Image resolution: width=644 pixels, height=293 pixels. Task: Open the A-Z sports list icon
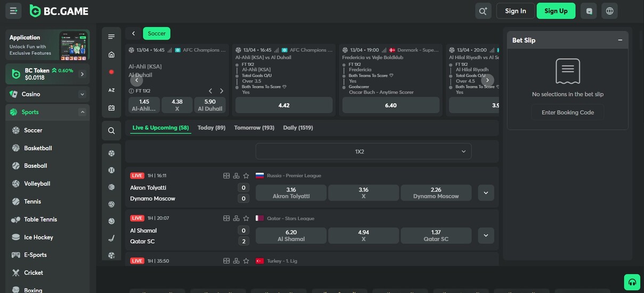pyautogui.click(x=111, y=90)
